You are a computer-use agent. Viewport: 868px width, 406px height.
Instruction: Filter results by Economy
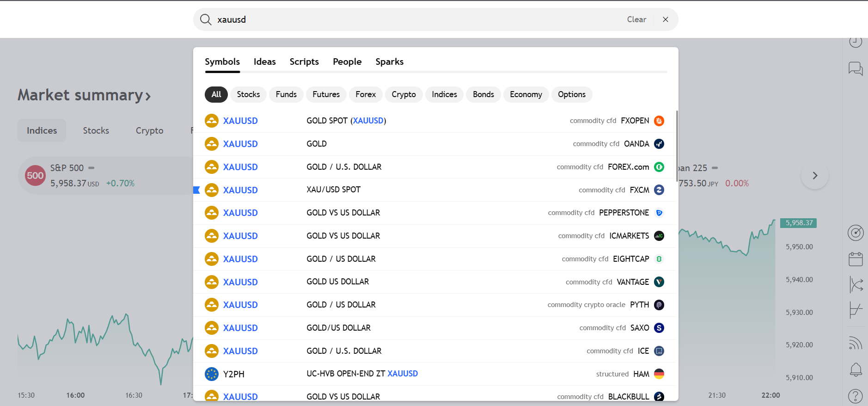point(526,94)
